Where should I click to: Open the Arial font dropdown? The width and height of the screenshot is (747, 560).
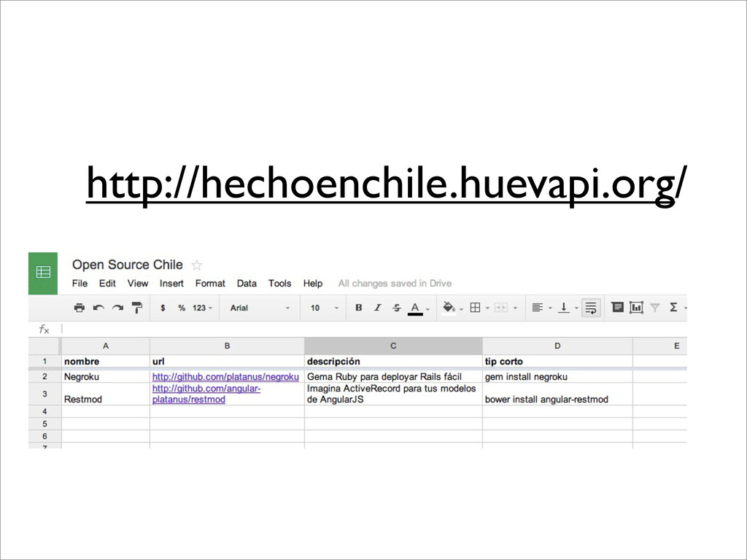pos(260,308)
